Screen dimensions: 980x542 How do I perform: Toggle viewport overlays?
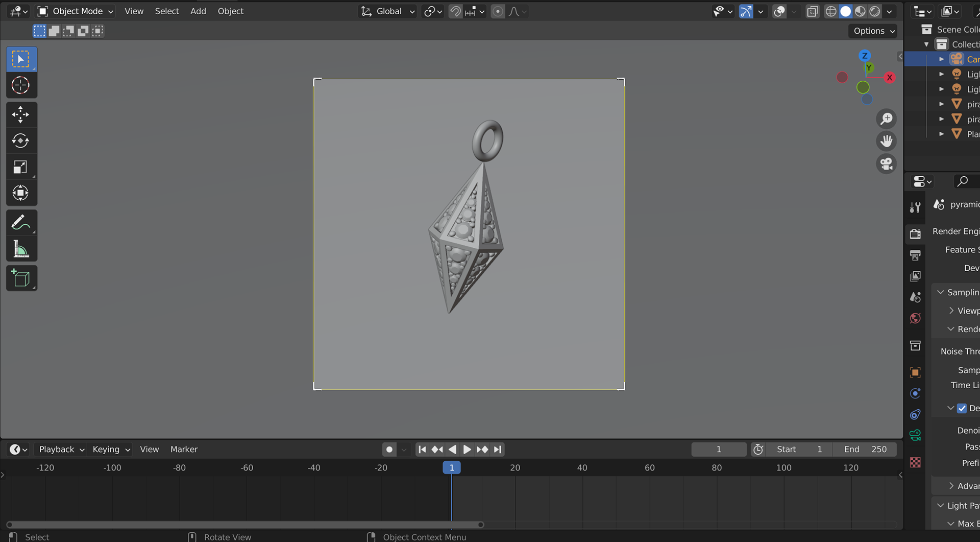779,11
